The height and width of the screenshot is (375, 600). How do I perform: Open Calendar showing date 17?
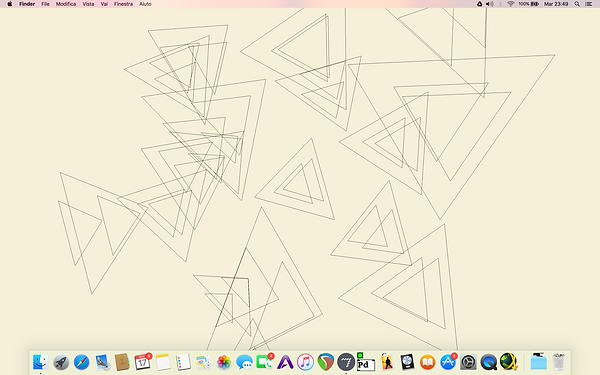(143, 362)
